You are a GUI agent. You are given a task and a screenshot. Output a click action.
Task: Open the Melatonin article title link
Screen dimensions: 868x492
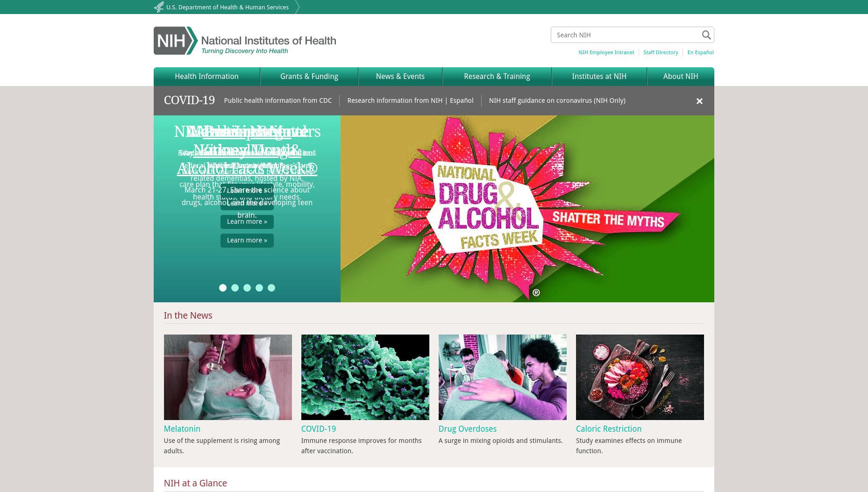coord(182,429)
